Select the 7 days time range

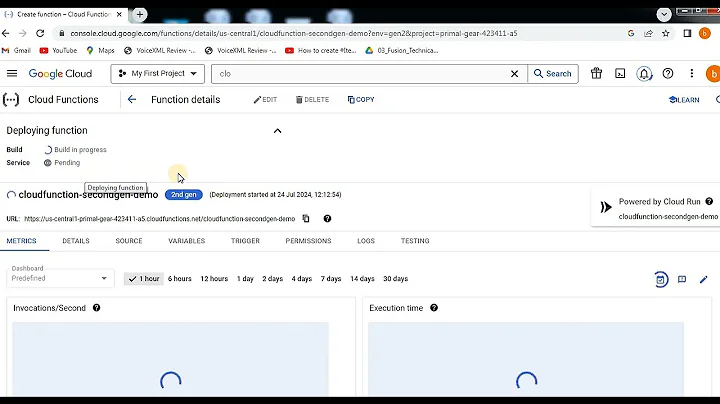[x=331, y=279]
